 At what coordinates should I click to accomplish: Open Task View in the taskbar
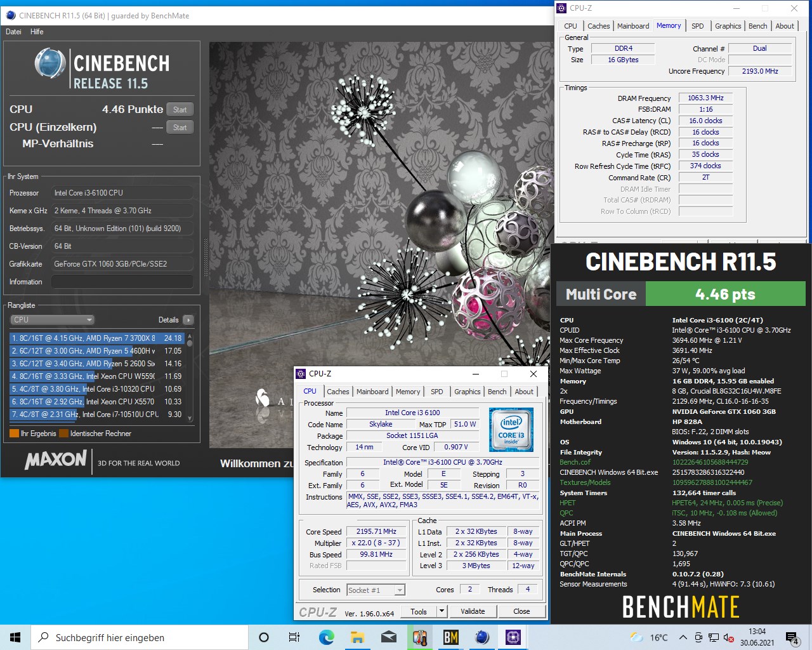(294, 637)
